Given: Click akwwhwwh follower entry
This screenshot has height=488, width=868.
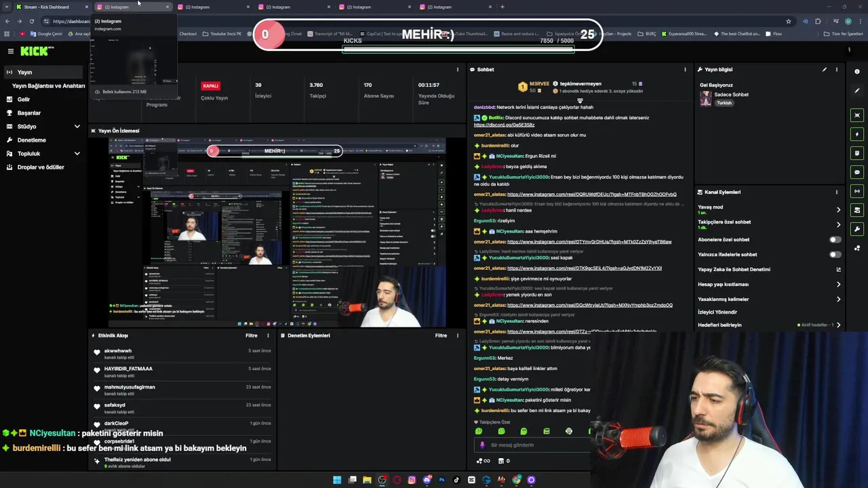Looking at the screenshot, I should point(183,354).
